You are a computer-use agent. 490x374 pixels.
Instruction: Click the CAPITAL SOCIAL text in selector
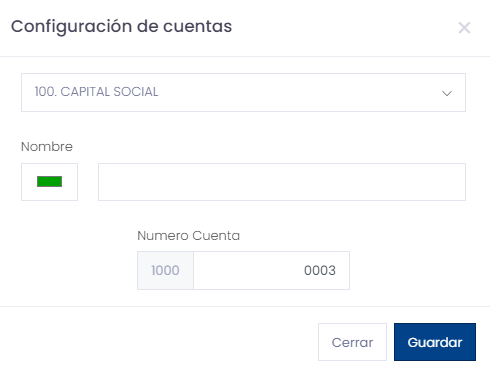[x=109, y=92]
